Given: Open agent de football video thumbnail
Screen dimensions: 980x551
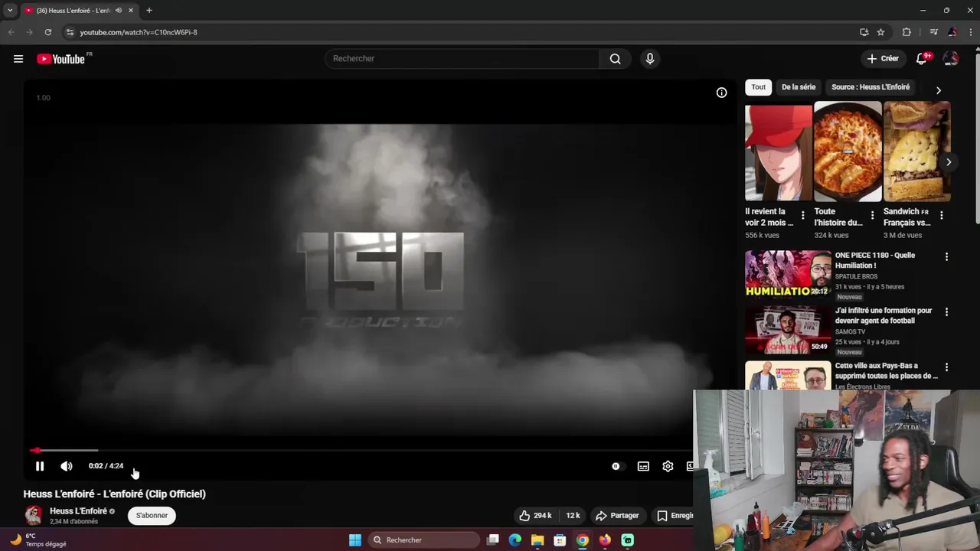Looking at the screenshot, I should [x=788, y=330].
